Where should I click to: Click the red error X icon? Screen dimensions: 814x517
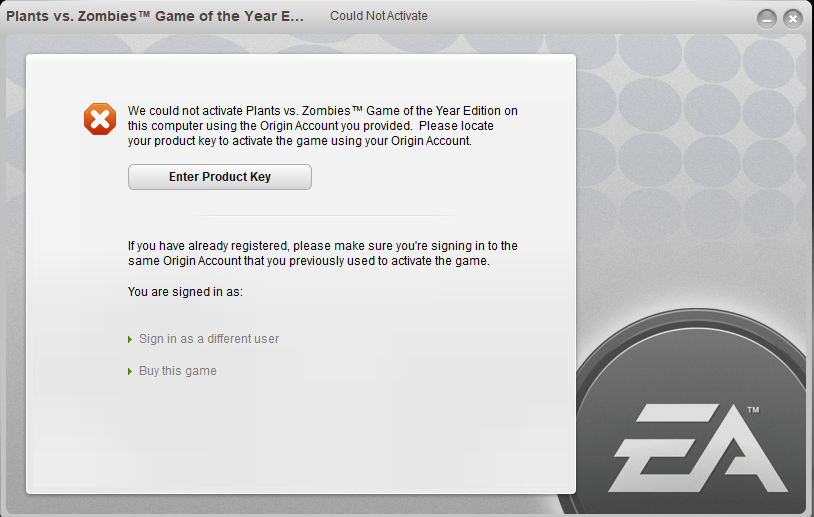pos(100,119)
